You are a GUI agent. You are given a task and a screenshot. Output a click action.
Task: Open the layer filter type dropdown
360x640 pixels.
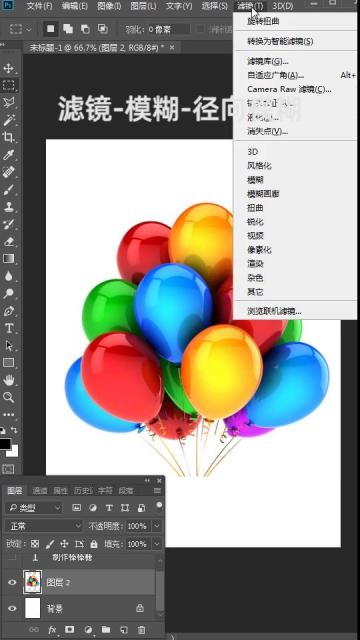pos(34,508)
